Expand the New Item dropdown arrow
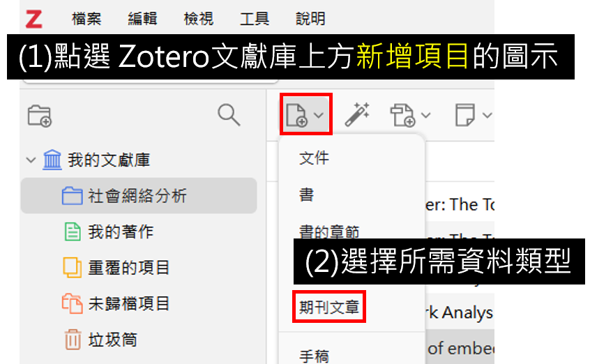This screenshot has height=364, width=590. pyautogui.click(x=319, y=115)
